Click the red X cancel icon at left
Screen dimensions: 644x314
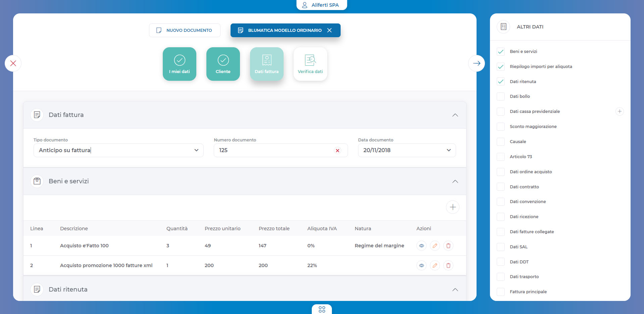tap(13, 63)
